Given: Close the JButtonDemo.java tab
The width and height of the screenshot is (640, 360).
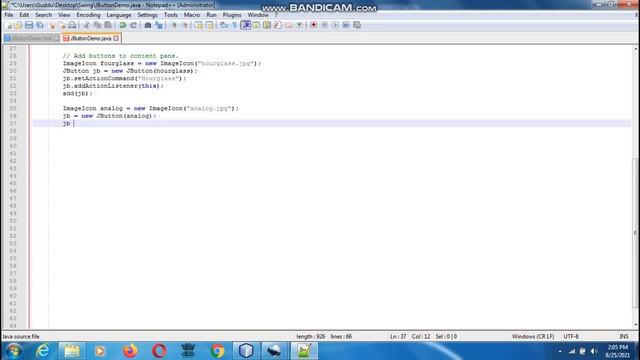Looking at the screenshot, I should pos(116,38).
